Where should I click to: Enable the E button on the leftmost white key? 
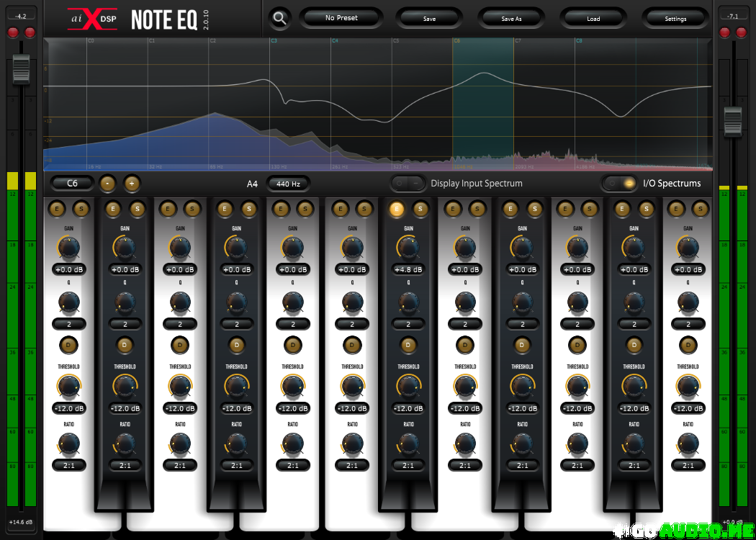tap(57, 209)
